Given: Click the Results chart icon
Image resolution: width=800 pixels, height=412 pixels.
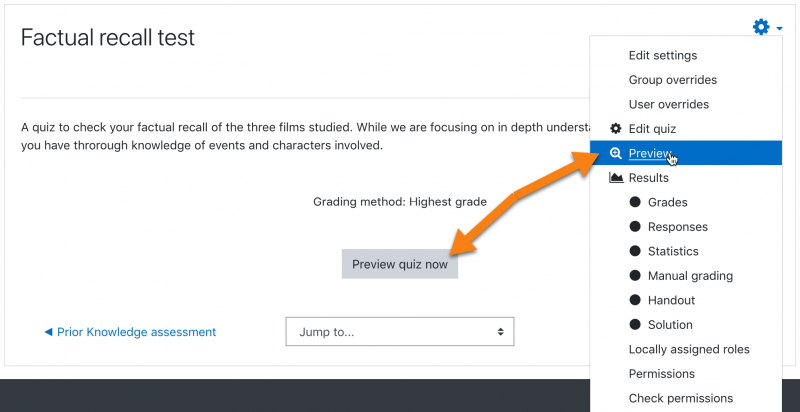Looking at the screenshot, I should point(616,178).
